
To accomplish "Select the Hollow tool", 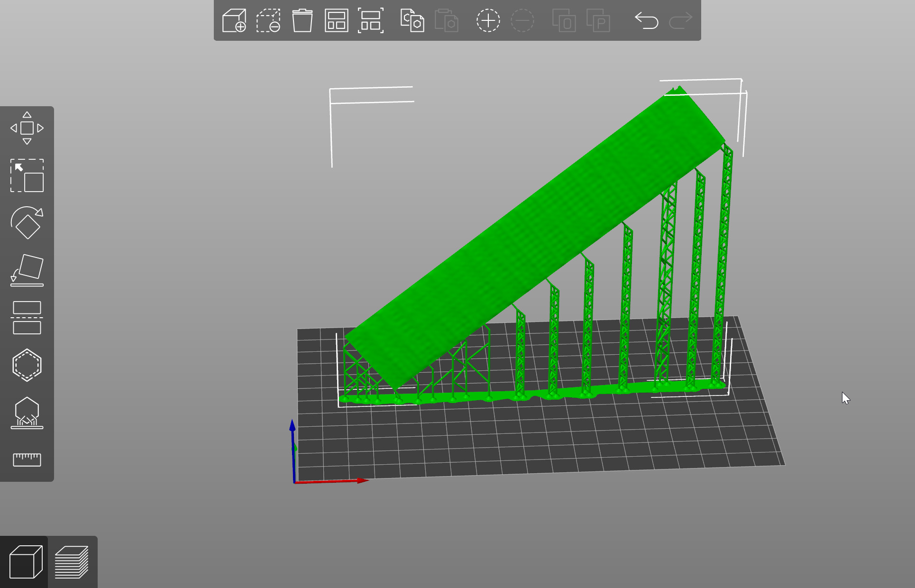I will [x=27, y=365].
